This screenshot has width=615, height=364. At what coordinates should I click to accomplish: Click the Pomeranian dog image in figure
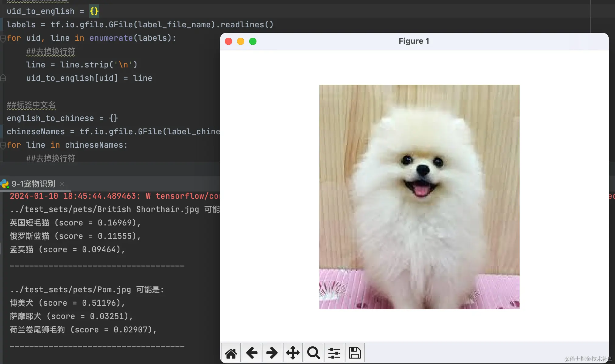[x=419, y=197]
